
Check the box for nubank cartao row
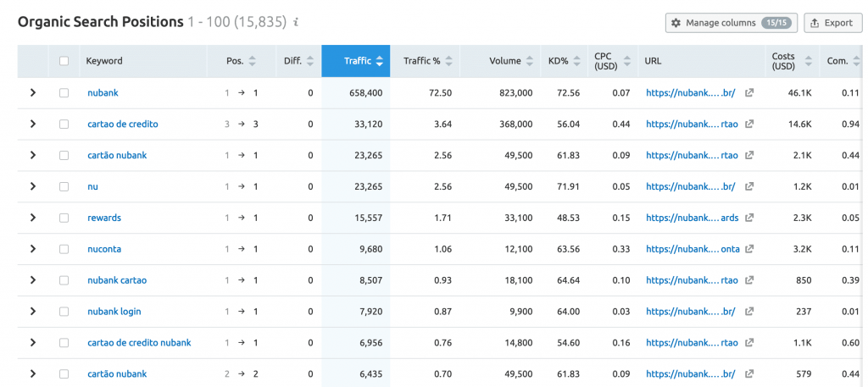(64, 280)
